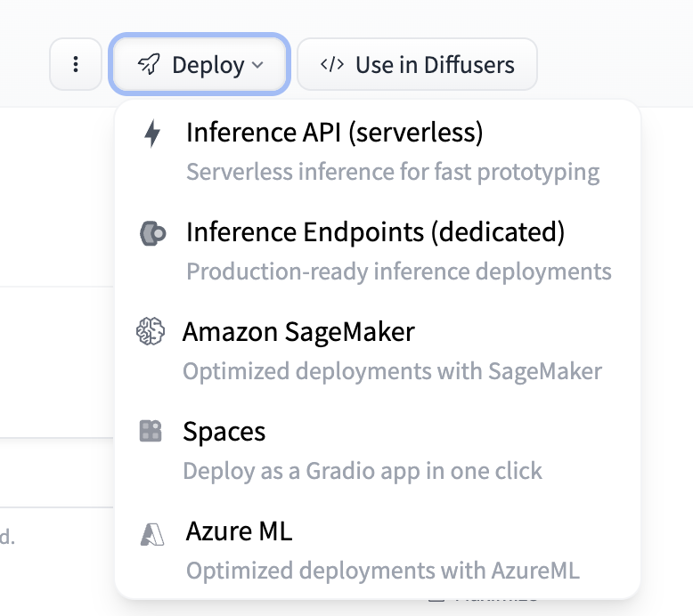
Task: Click the Spaces grid icon
Action: click(x=151, y=432)
